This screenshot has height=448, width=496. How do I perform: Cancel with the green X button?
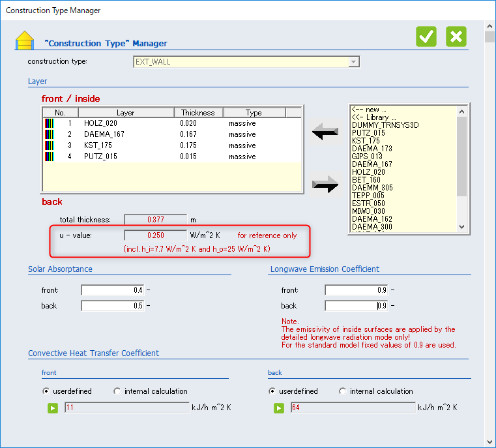(x=456, y=37)
